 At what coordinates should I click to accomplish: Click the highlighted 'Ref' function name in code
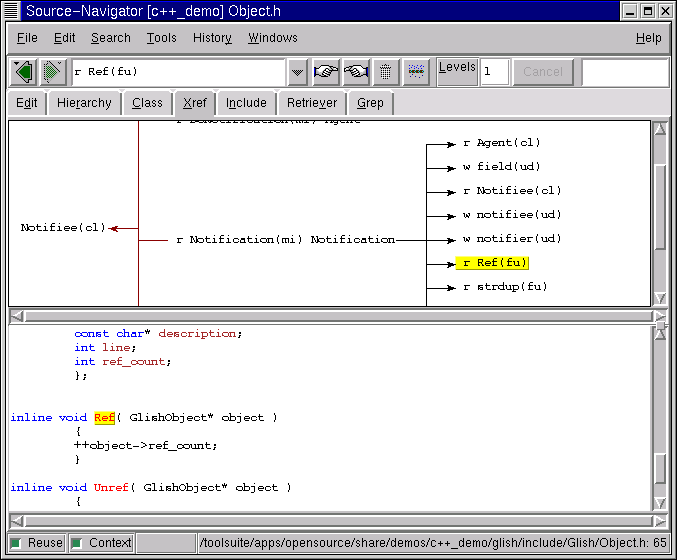(x=104, y=418)
